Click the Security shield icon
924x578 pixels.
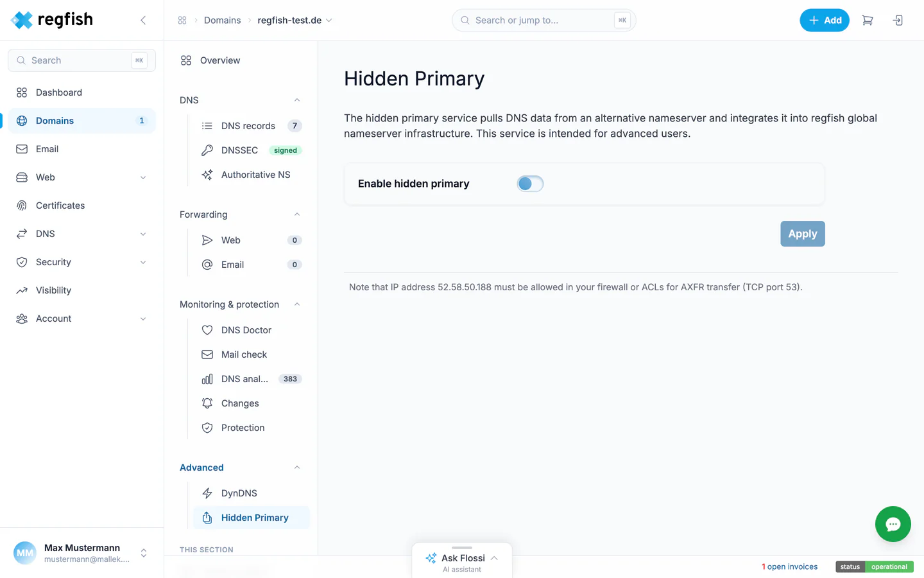tap(22, 262)
